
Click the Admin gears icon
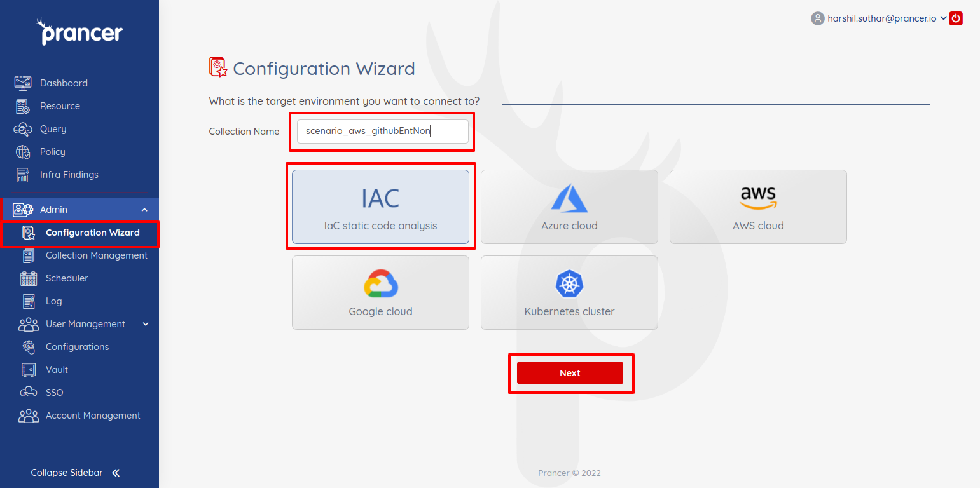23,210
